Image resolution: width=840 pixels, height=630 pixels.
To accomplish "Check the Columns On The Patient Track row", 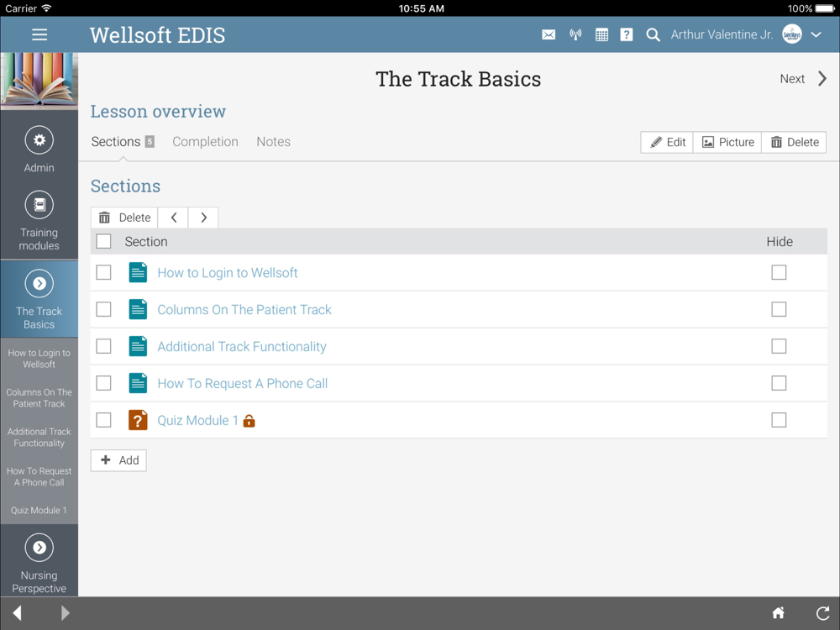I will click(103, 309).
